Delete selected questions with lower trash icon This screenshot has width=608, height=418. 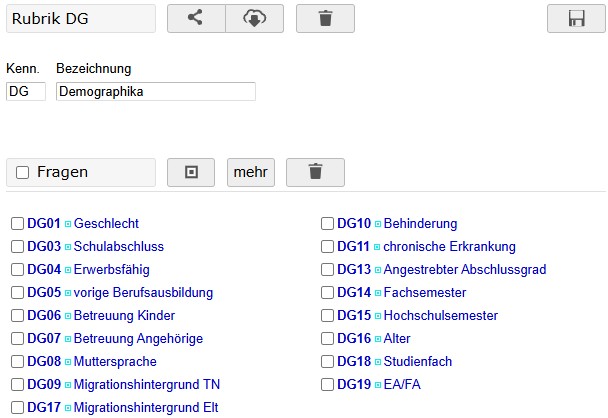(315, 172)
